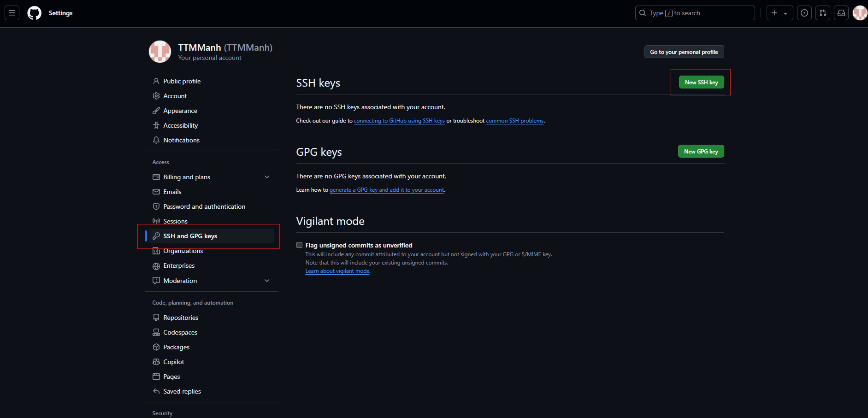This screenshot has width=868, height=418.
Task: Open the issues icon in header
Action: 804,13
